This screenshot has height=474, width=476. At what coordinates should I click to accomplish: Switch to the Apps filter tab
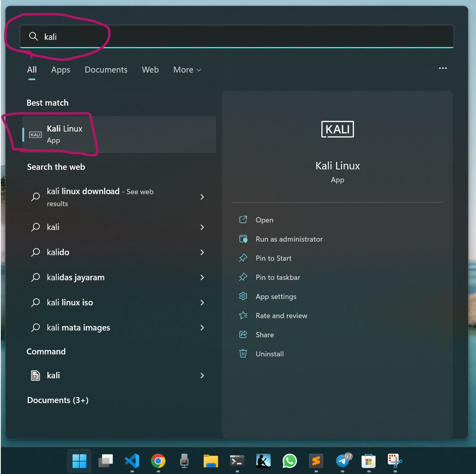[61, 69]
